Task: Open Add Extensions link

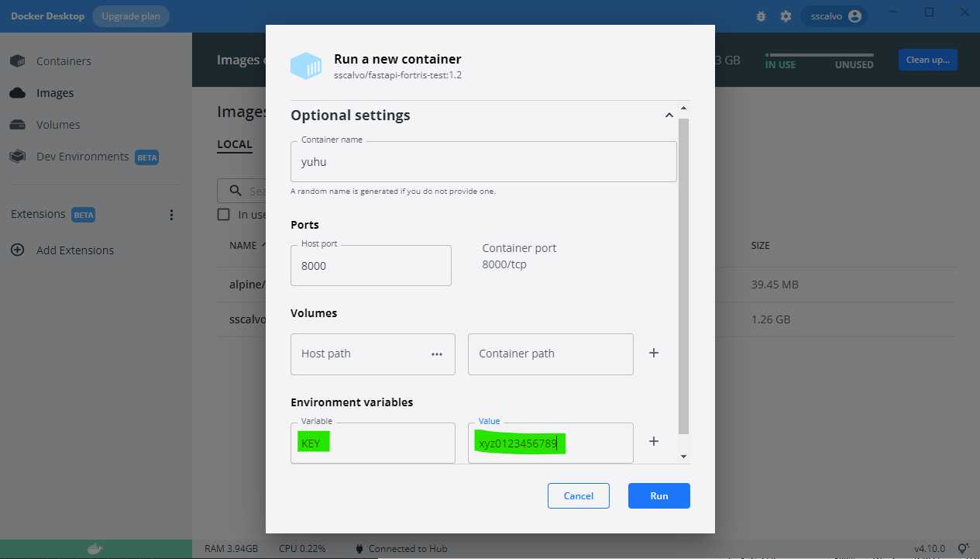Action: pyautogui.click(x=75, y=250)
